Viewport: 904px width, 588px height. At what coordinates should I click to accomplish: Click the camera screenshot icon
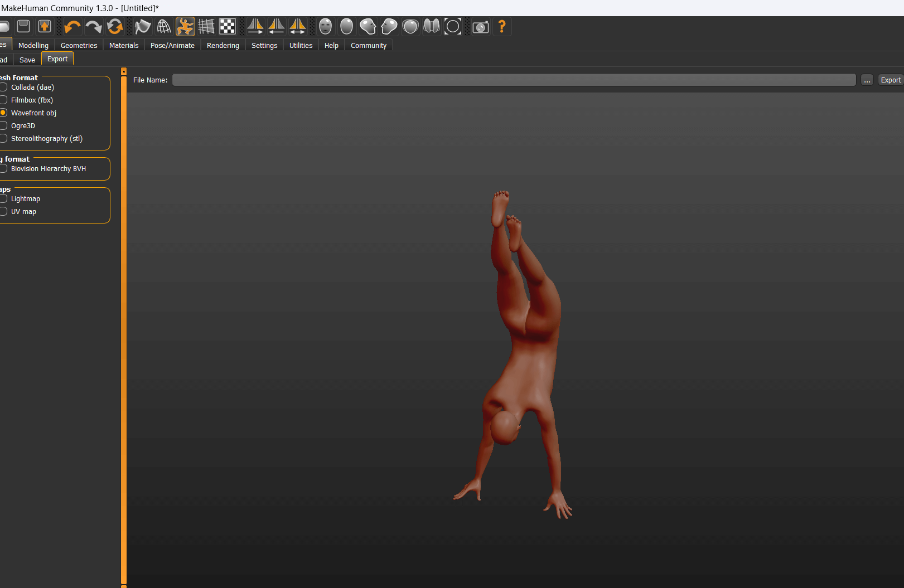click(480, 27)
